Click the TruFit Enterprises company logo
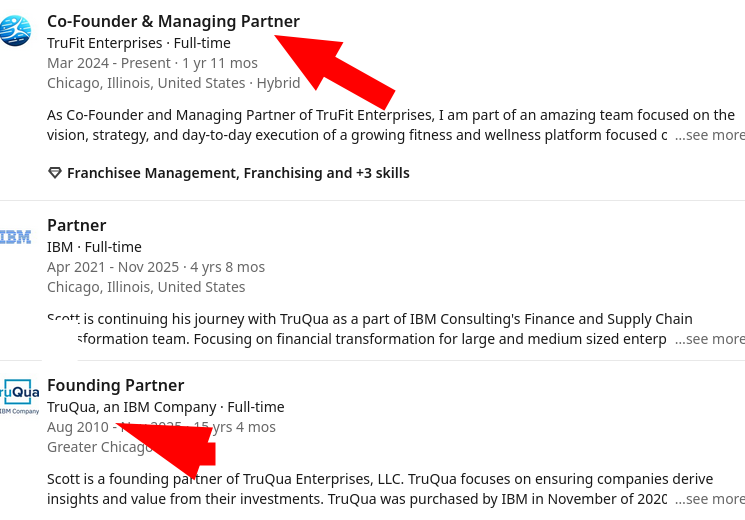The height and width of the screenshot is (520, 745). pyautogui.click(x=15, y=31)
